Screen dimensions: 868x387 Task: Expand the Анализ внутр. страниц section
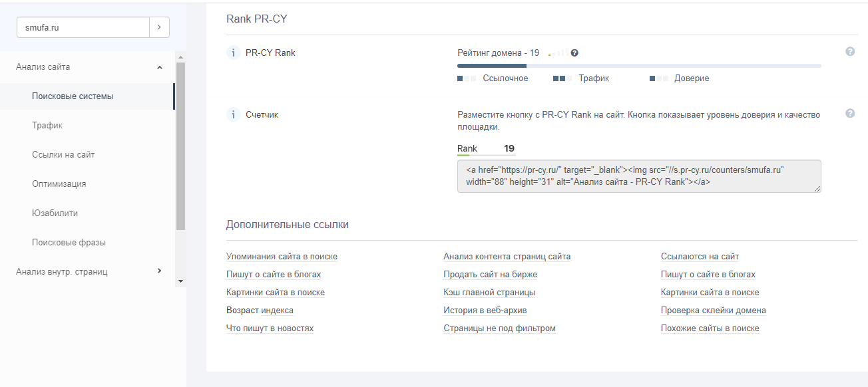coord(159,271)
